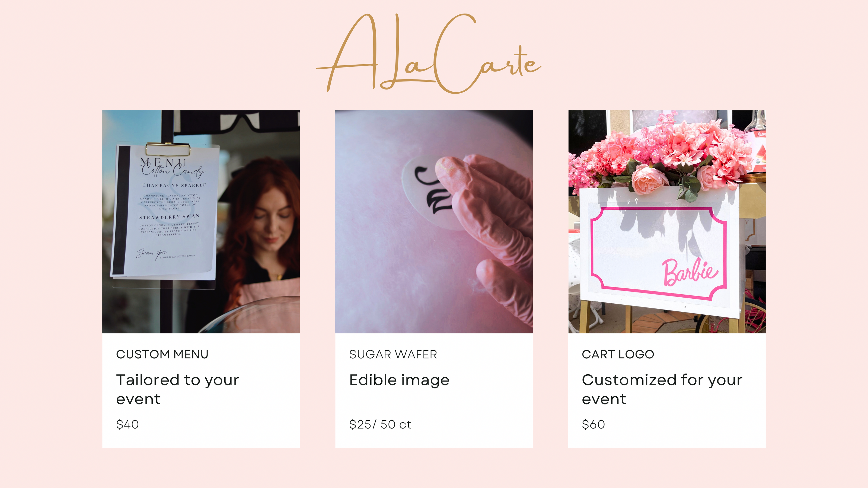Select the 'Edible image' text
The width and height of the screenshot is (868, 488).
tap(399, 381)
